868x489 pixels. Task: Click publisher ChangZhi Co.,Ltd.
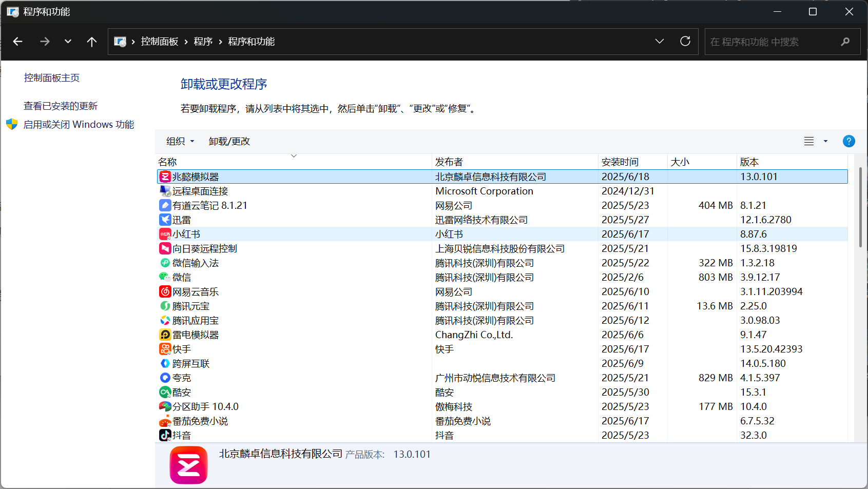[474, 335]
